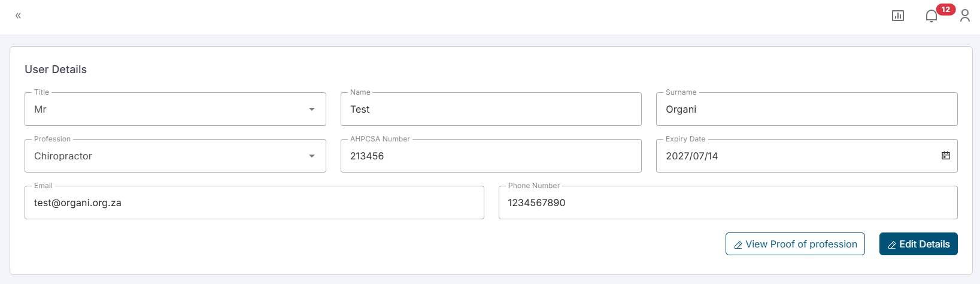Expand the Title dropdown arrow
This screenshot has width=980, height=284.
312,109
